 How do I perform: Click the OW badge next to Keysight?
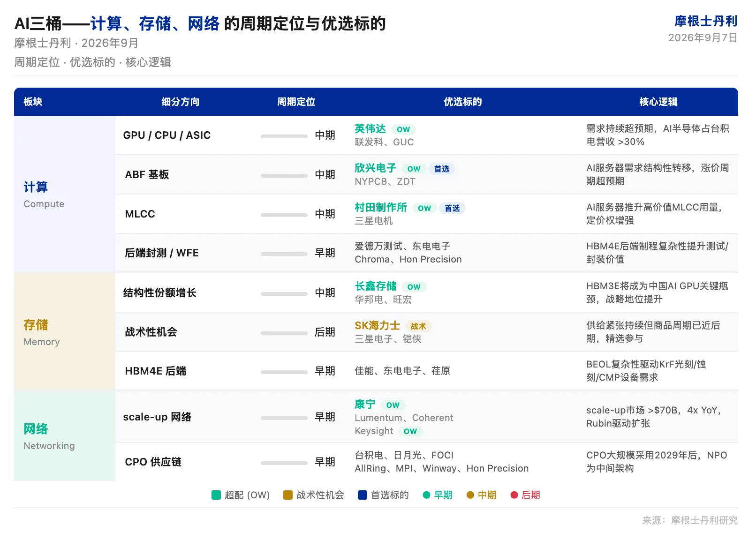pyautogui.click(x=410, y=431)
